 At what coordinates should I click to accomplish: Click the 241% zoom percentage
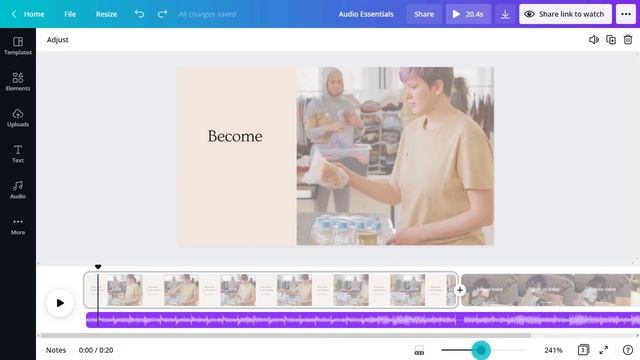553,350
